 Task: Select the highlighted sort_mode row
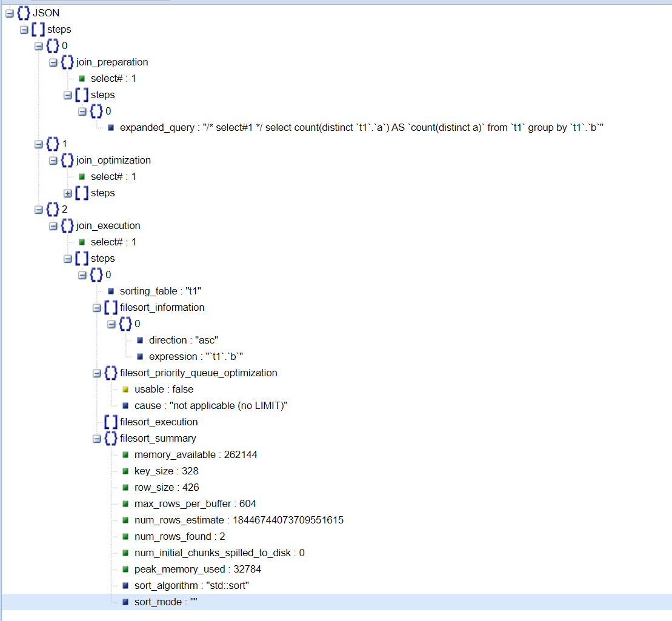pos(336,602)
